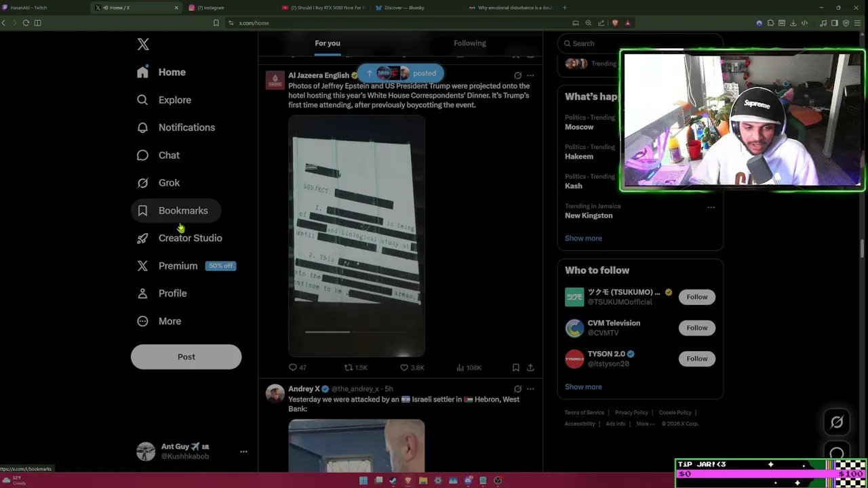868x488 pixels.
Task: Open a new browser tab
Action: click(564, 7)
